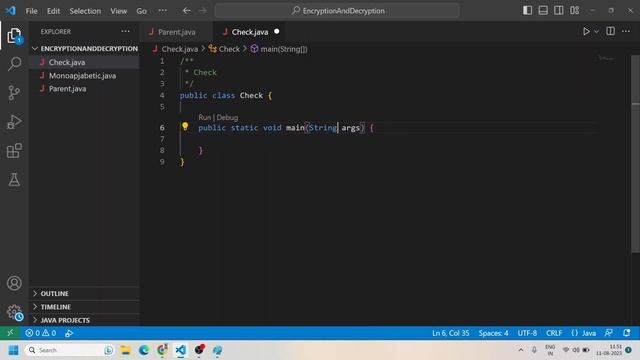
Task: Select the Java language mode
Action: pyautogui.click(x=589, y=333)
